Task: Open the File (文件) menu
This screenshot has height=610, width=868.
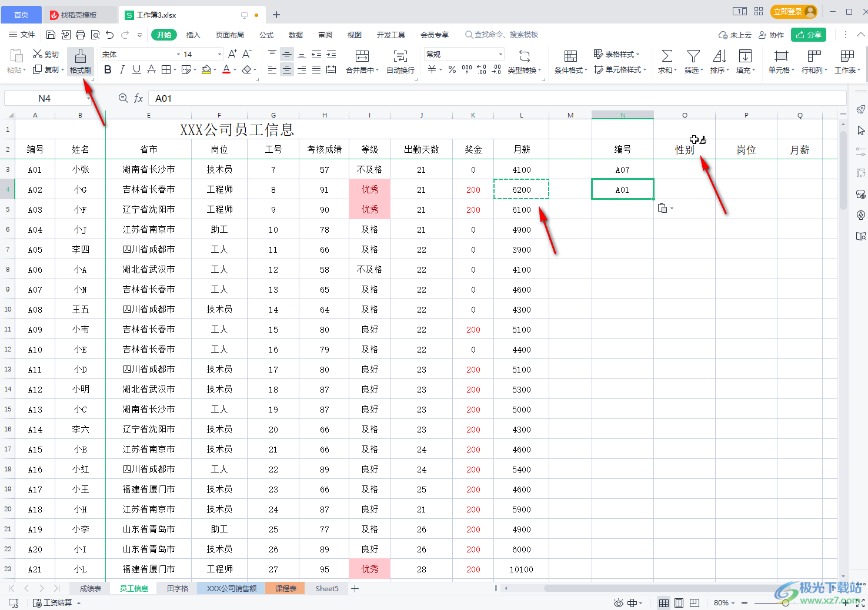Action: [22, 35]
